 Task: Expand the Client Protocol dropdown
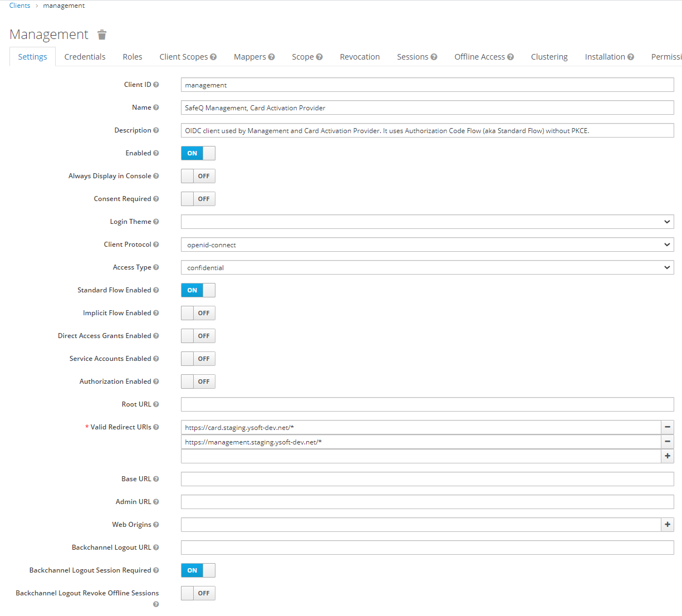(x=427, y=245)
